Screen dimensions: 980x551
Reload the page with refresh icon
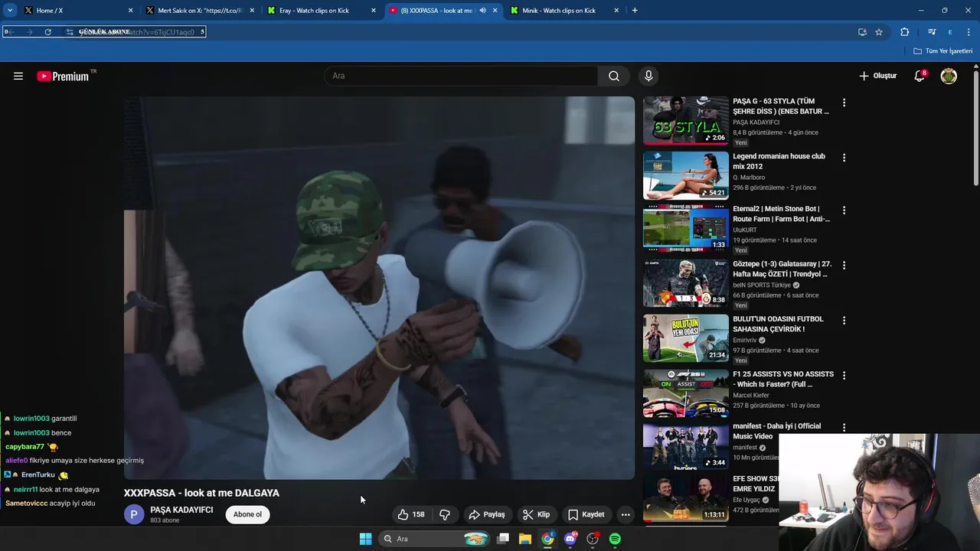click(x=47, y=32)
